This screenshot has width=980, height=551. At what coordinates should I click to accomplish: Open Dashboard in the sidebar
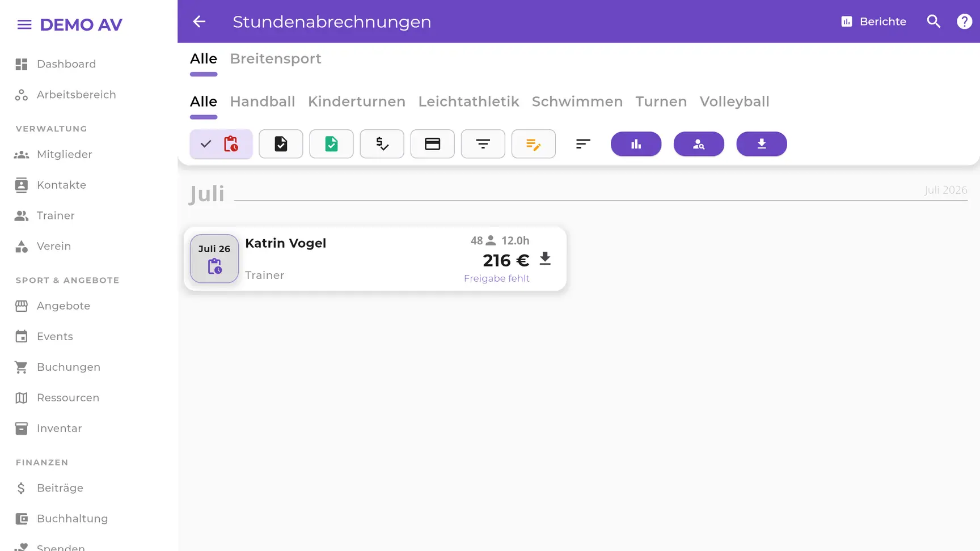[56, 64]
